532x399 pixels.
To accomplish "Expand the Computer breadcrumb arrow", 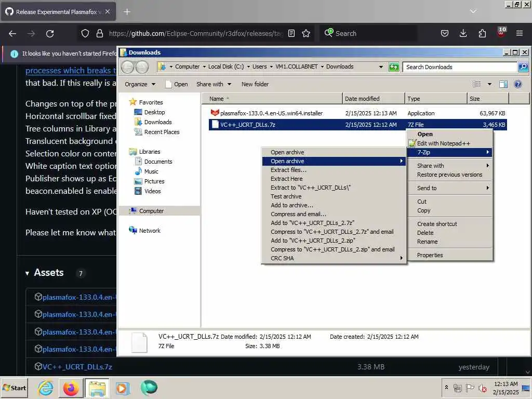I will coord(204,67).
